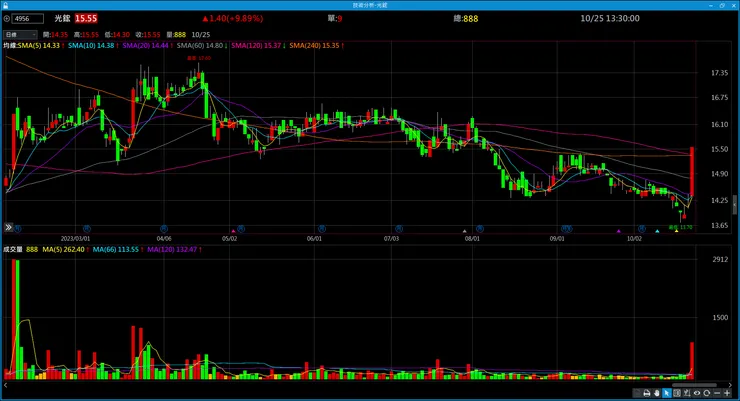Viewport: 740px width, 401px height.
Task: Click the 成交量 volume panel title
Action: [x=13, y=249]
